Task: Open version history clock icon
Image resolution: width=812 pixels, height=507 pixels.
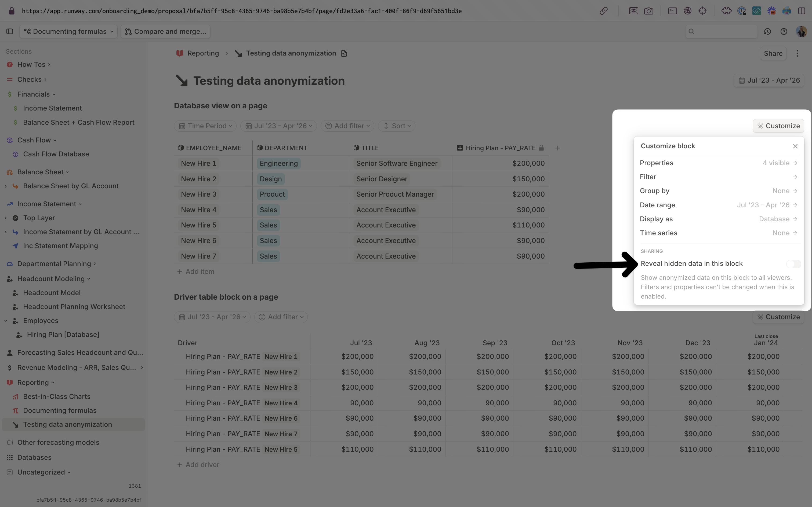Action: click(767, 32)
